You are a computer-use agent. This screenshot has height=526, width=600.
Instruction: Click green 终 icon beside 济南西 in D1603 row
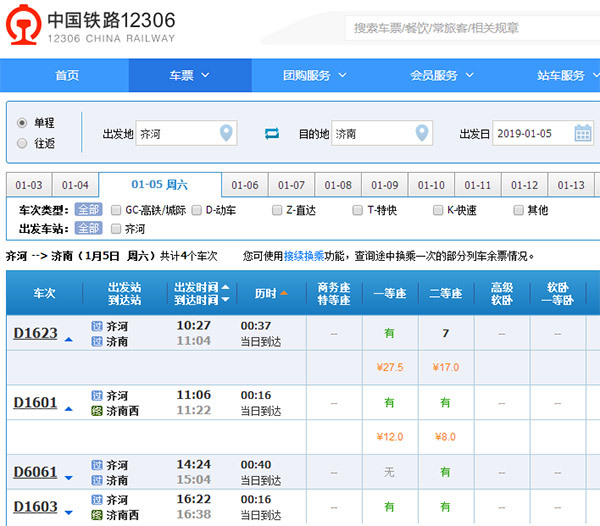[97, 515]
